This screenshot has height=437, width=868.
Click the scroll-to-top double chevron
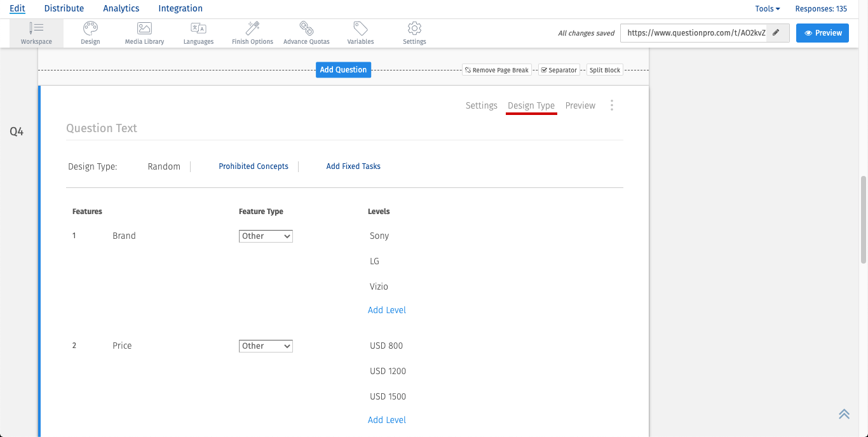[844, 414]
